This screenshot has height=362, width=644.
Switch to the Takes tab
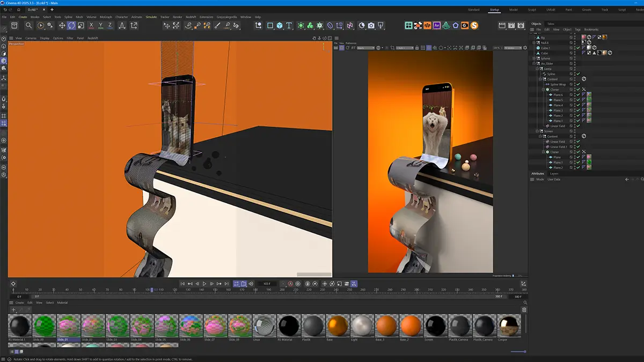pyautogui.click(x=551, y=24)
